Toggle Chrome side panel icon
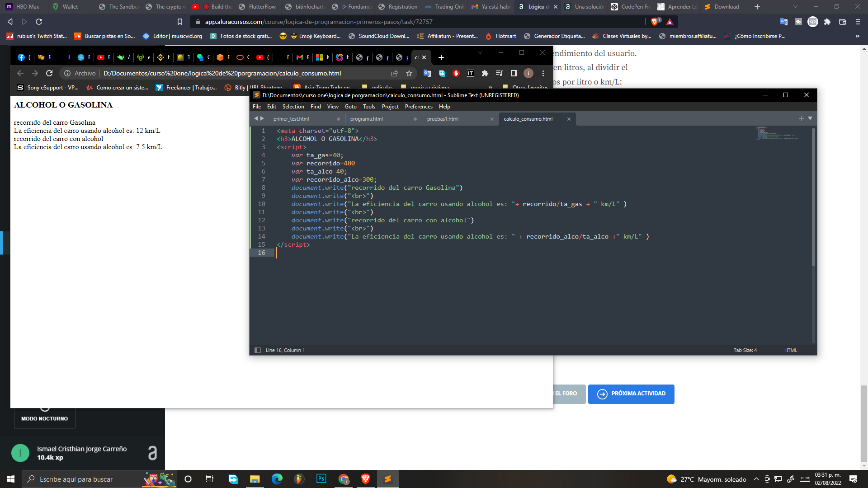 coord(514,73)
